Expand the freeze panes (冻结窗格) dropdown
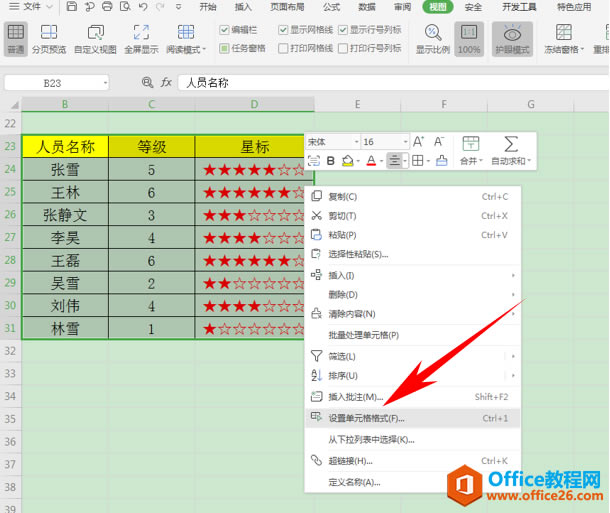 pos(582,50)
